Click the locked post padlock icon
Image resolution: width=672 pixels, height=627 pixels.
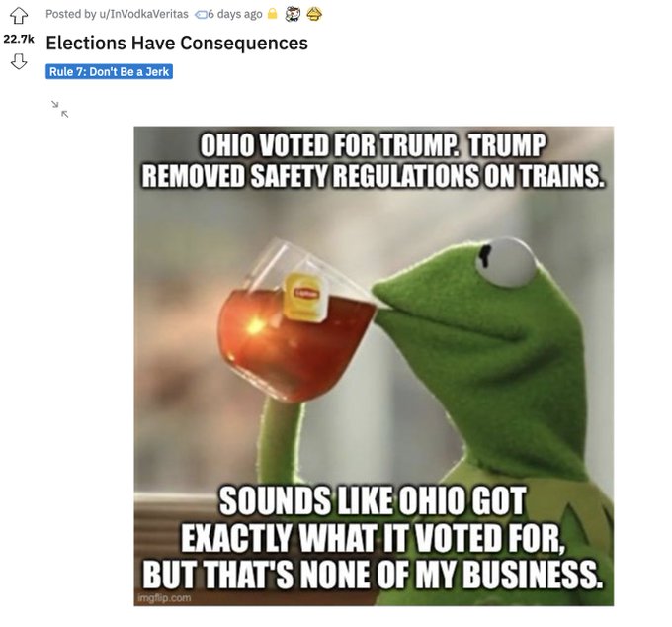[272, 14]
